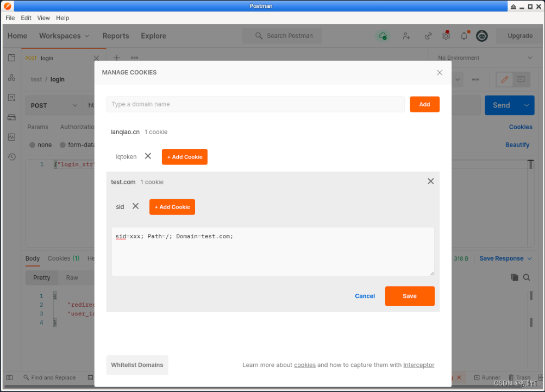Switch to response Body tab
The image size is (545, 392).
32,258
